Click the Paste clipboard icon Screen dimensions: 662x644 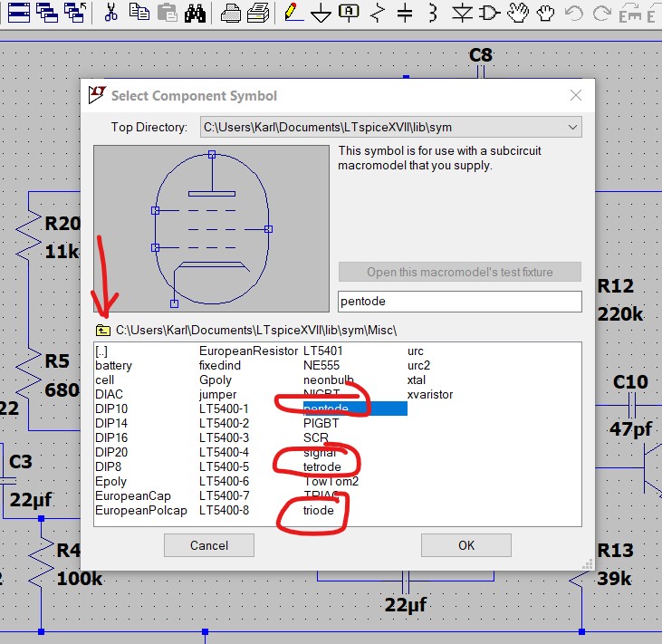tap(168, 13)
